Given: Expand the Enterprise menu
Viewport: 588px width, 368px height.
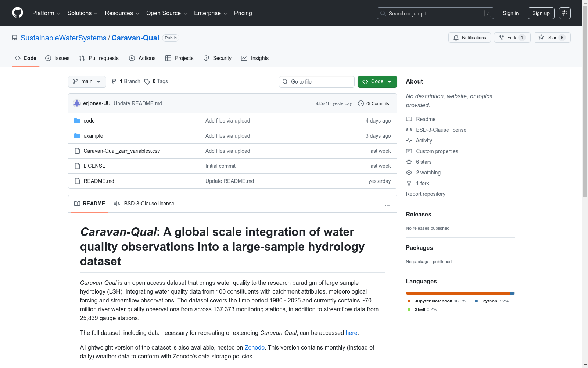Looking at the screenshot, I should click(x=211, y=13).
